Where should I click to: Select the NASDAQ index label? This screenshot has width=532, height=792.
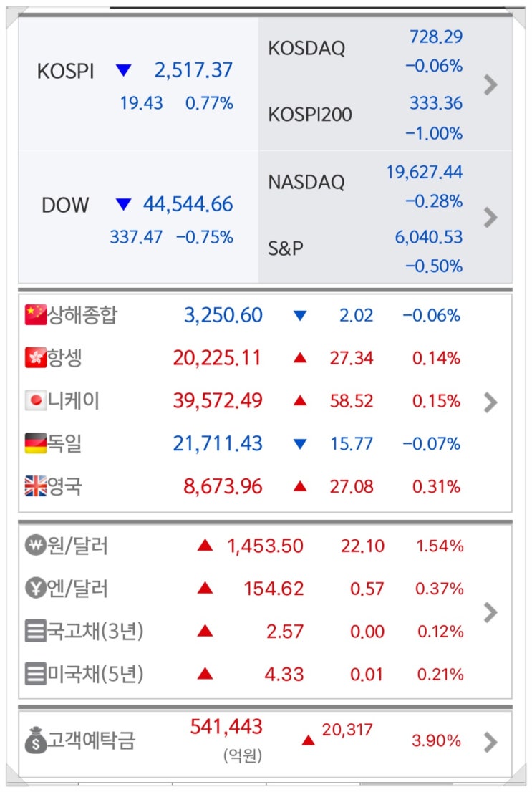click(x=306, y=182)
